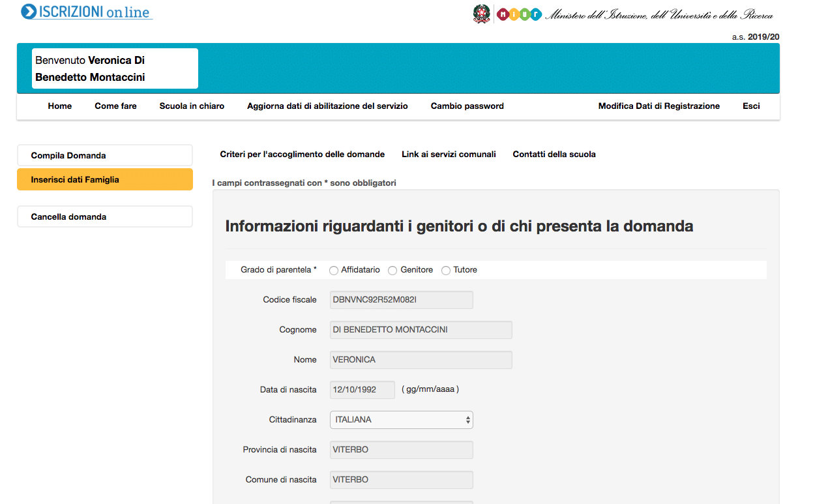Click the MIUR colored logo

pos(519,14)
